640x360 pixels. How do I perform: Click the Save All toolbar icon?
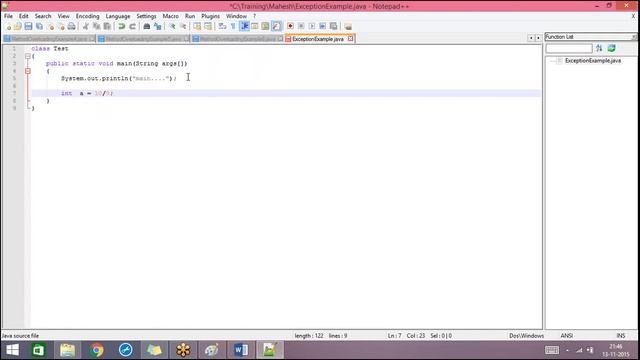tap(39, 27)
